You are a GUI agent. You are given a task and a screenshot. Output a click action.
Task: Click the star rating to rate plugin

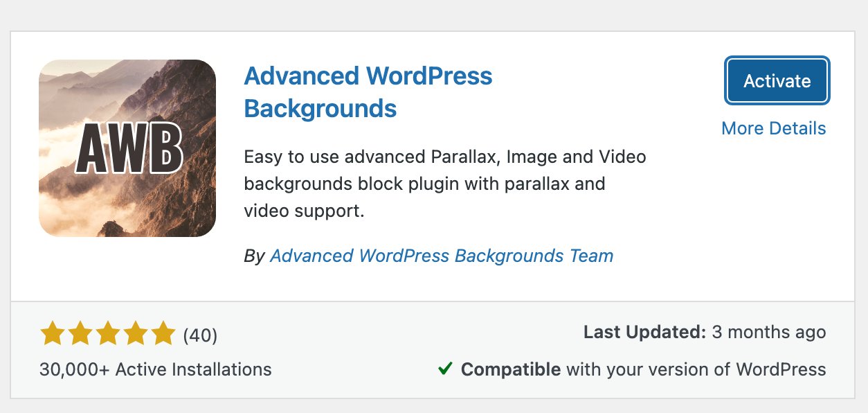tap(108, 333)
